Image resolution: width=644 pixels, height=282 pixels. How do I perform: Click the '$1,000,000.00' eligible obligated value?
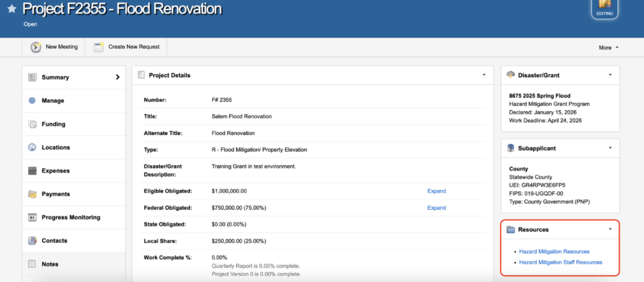(x=230, y=191)
